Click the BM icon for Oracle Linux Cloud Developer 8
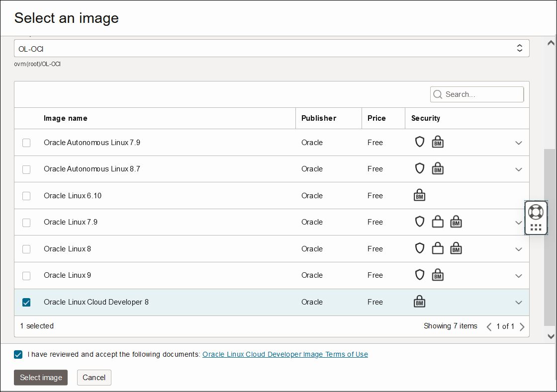 [x=420, y=301]
